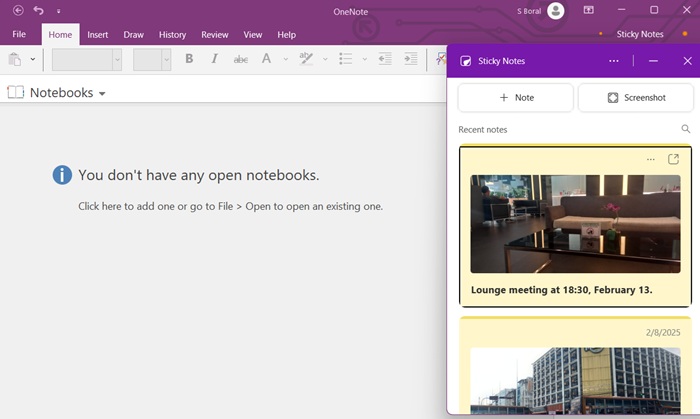Click the building photo note thumbnail
This screenshot has width=700, height=419.
575,381
